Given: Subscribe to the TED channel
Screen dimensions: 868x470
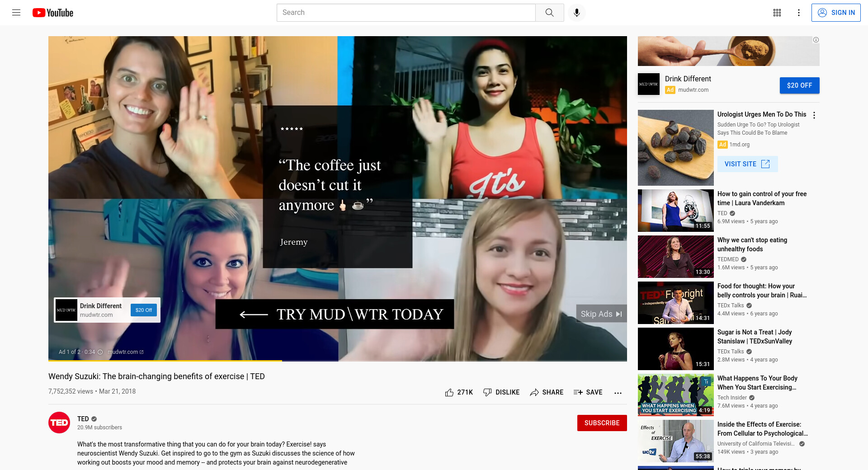Looking at the screenshot, I should tap(602, 423).
